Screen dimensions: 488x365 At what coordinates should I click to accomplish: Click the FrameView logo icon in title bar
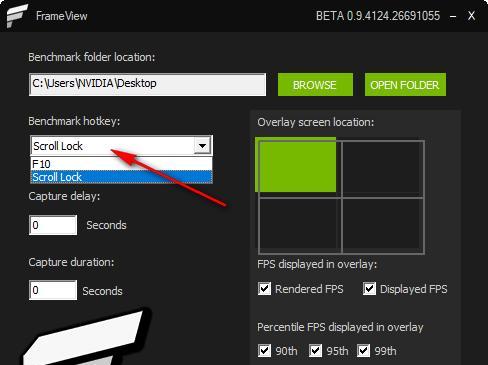[17, 16]
